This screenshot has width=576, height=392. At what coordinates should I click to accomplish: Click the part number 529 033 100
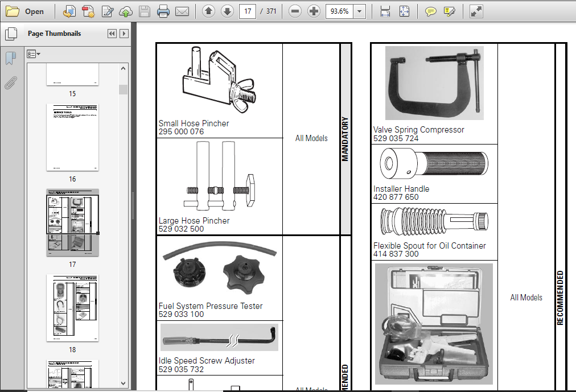click(x=181, y=314)
